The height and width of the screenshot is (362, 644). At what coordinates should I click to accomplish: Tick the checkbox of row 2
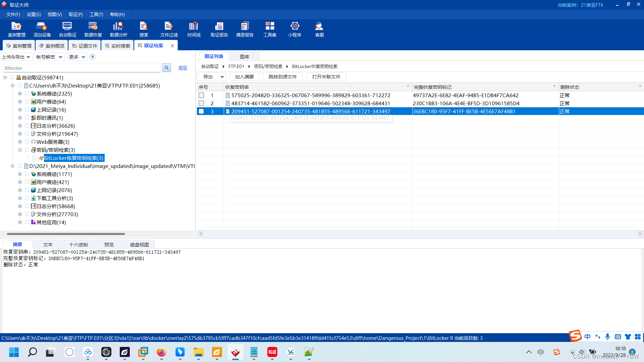click(x=201, y=104)
